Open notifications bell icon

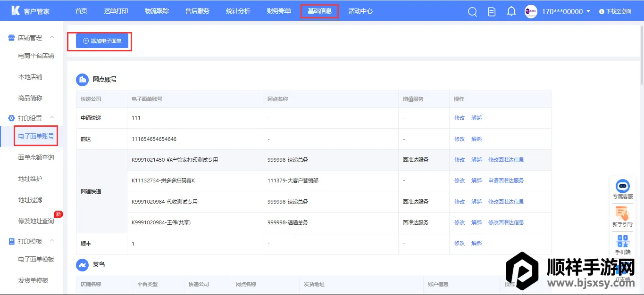511,11
